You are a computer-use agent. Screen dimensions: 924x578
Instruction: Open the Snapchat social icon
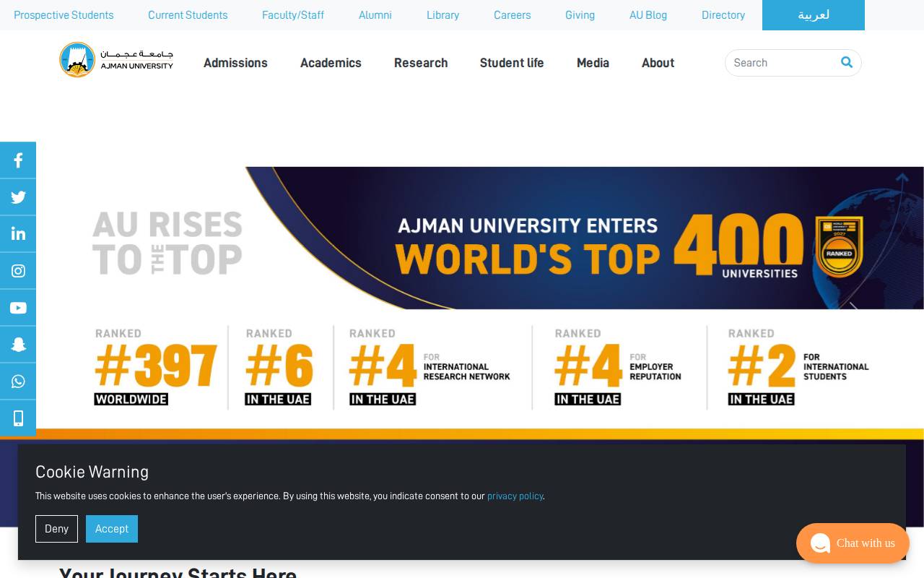18,345
